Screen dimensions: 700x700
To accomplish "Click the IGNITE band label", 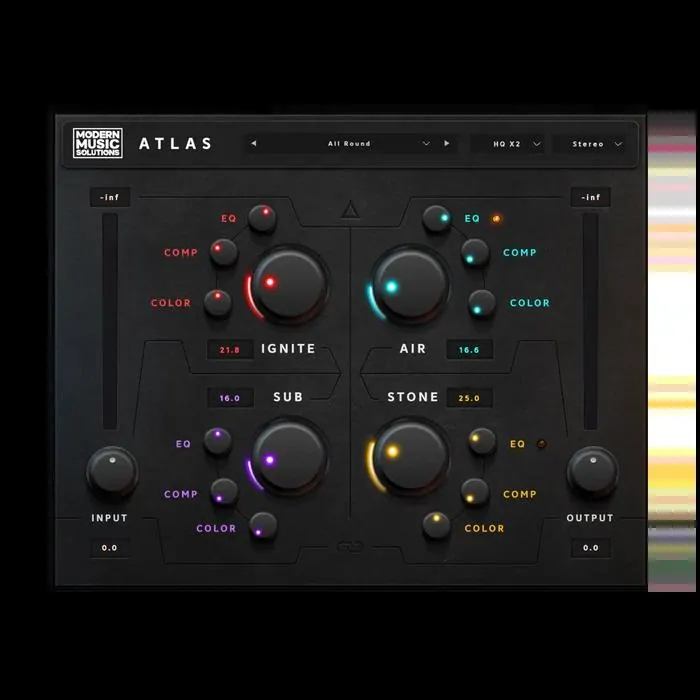I will tap(288, 349).
